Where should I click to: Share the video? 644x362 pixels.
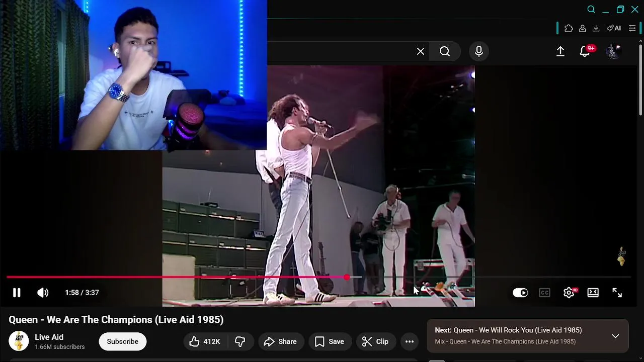coord(281,341)
